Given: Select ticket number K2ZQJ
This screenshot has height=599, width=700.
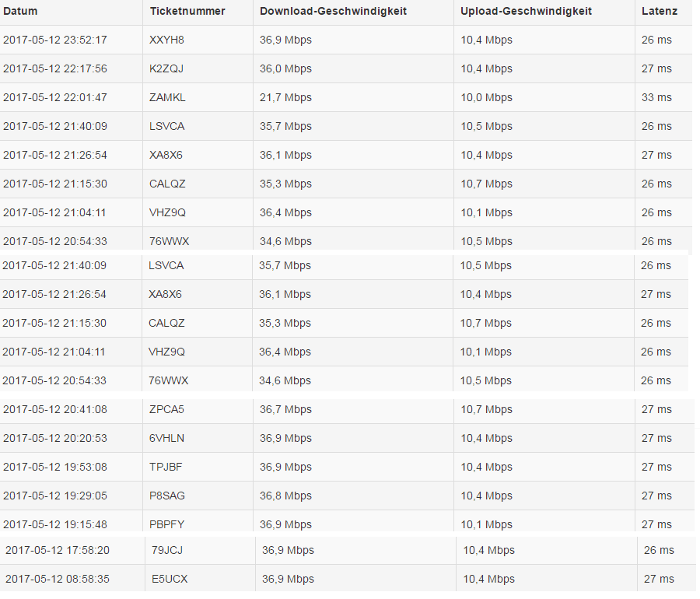Looking at the screenshot, I should click(x=166, y=68).
